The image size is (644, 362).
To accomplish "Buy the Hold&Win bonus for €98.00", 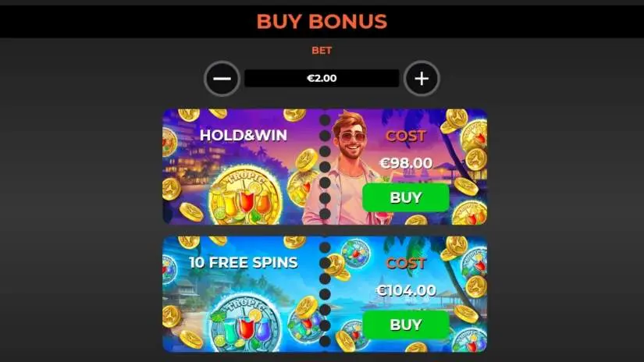I will pos(406,198).
